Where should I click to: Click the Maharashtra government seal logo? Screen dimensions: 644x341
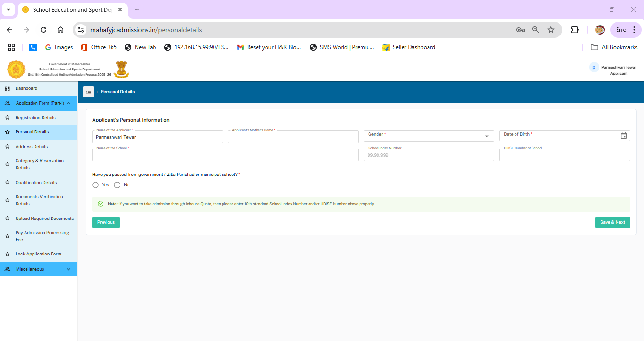(16, 70)
